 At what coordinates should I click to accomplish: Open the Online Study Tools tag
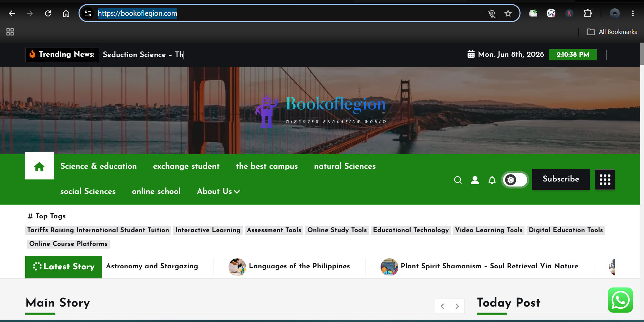337,230
